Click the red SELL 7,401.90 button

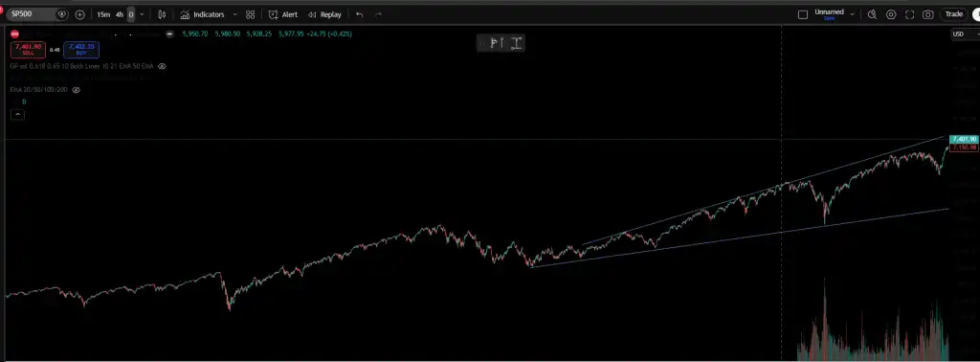click(x=28, y=50)
